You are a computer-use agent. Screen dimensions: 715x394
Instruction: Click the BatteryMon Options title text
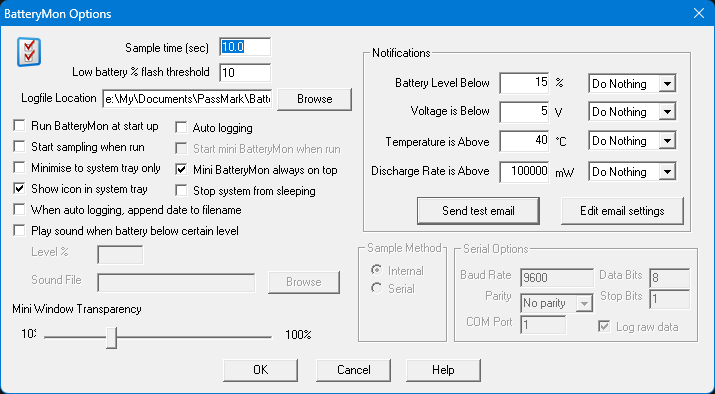point(57,14)
